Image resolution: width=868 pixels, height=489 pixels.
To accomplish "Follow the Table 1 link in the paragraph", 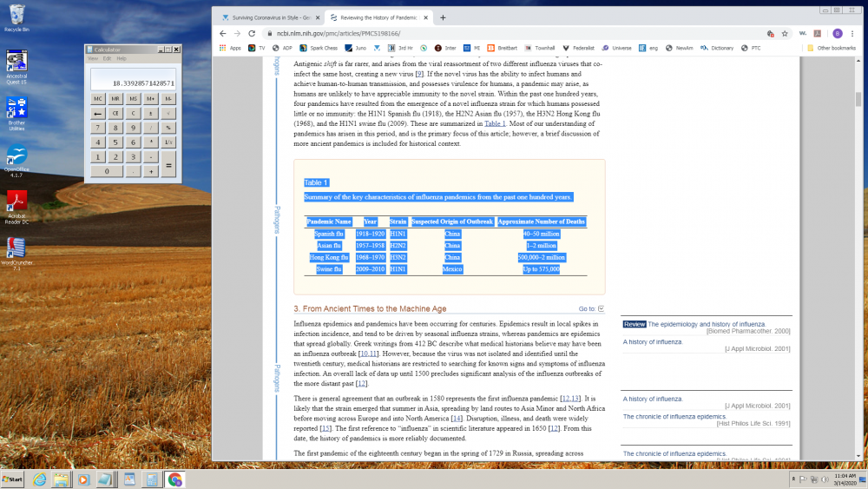I will pos(495,123).
